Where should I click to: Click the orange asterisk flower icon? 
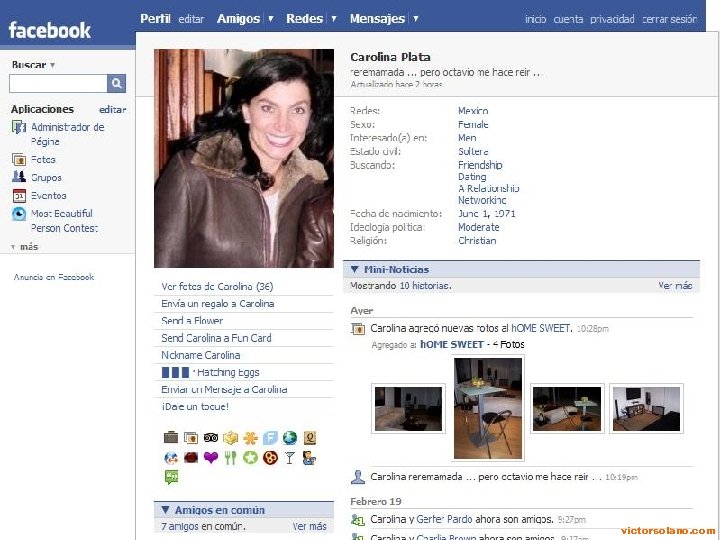point(250,438)
